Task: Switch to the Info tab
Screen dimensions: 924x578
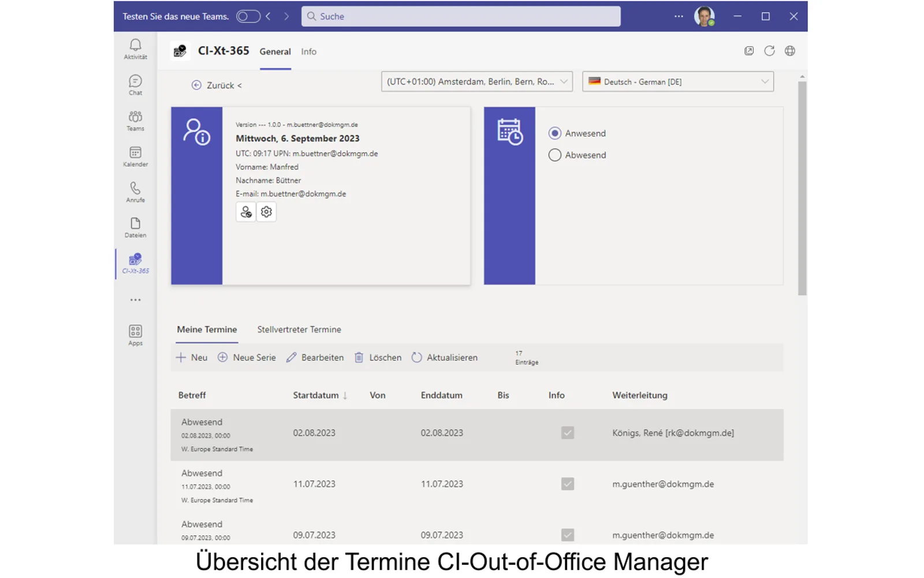Action: tap(308, 51)
